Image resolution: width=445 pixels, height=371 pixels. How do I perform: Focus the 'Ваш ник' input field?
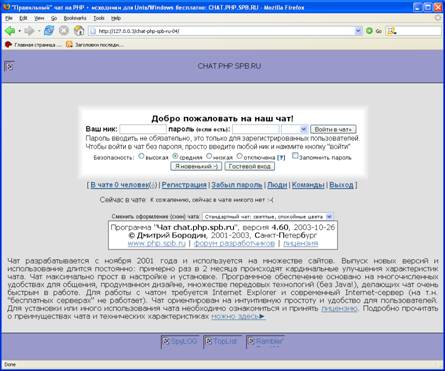tap(143, 129)
